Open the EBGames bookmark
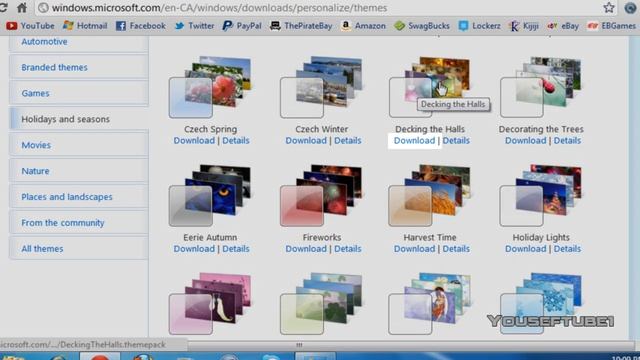This screenshot has width=640, height=360. [x=611, y=26]
